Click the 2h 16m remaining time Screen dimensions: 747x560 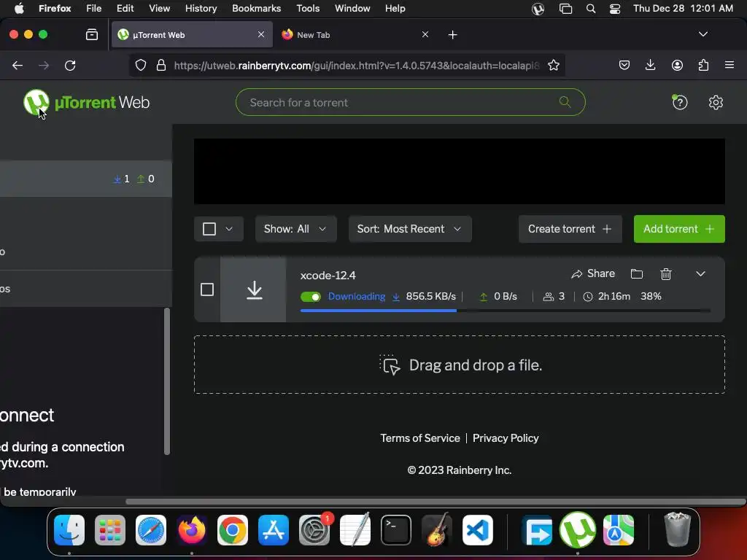coord(614,297)
